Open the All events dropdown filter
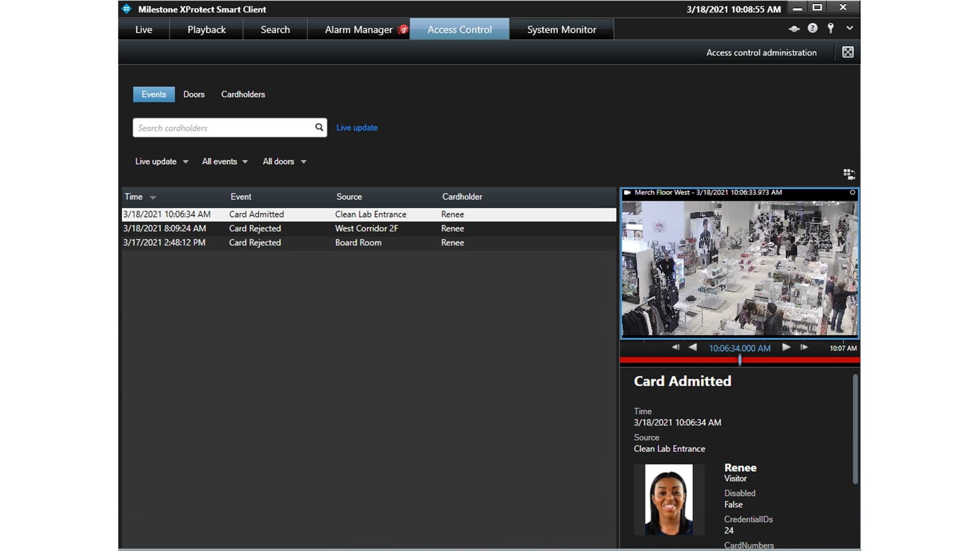980x551 pixels. 225,162
